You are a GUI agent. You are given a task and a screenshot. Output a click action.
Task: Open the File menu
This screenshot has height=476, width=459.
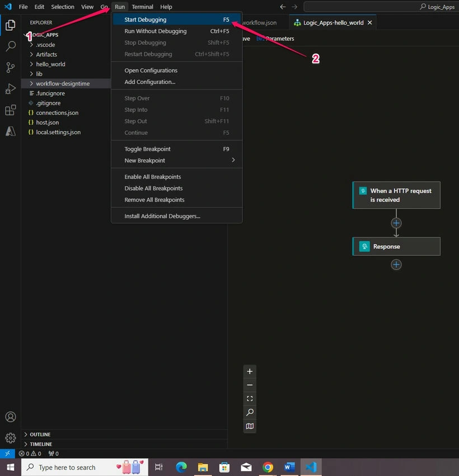pos(23,7)
